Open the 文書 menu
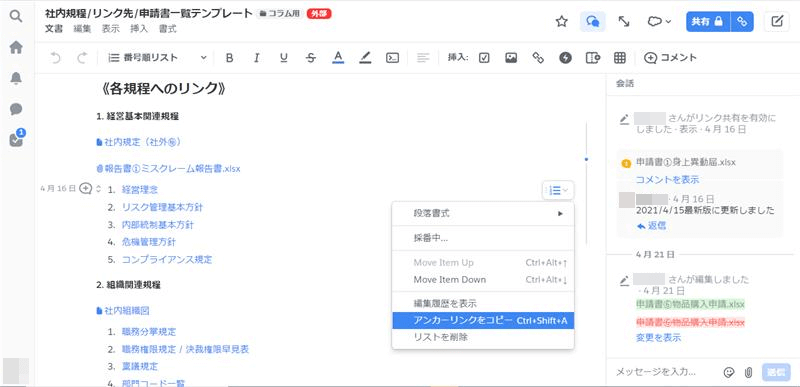Screen dimensions: 800x387 (x=54, y=29)
